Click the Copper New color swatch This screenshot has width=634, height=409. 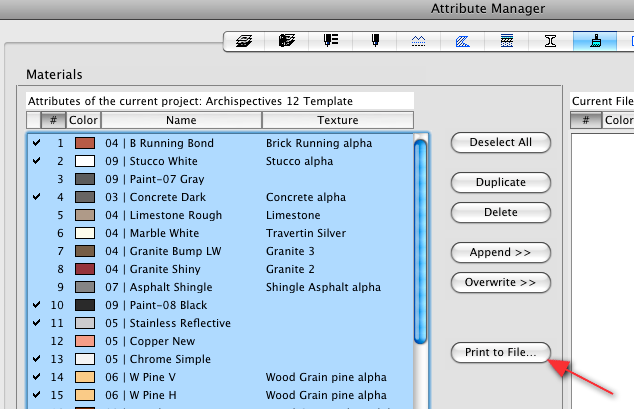pos(85,341)
